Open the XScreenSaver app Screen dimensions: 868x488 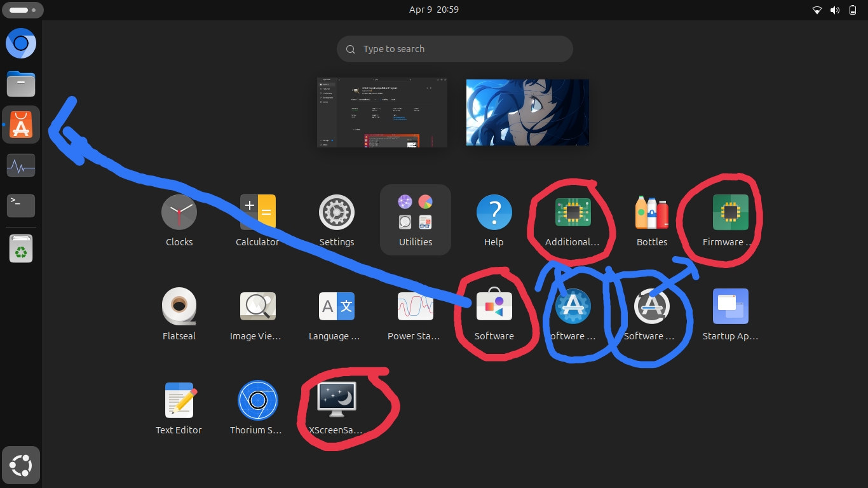[336, 400]
